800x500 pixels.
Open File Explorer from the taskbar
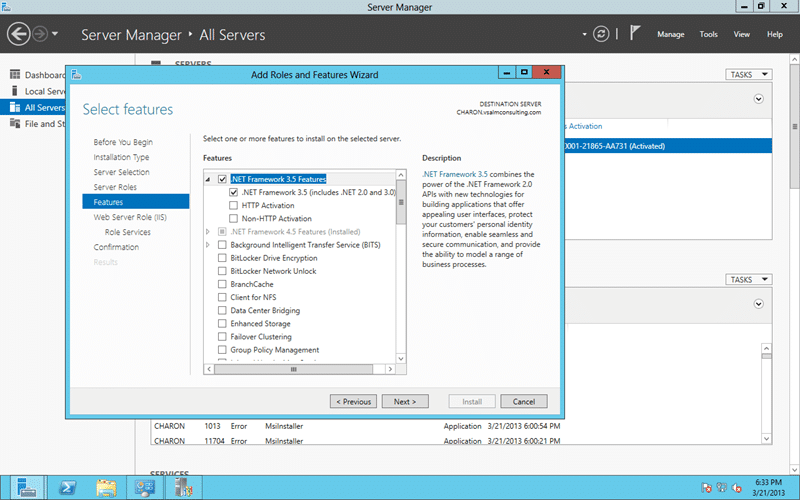pyautogui.click(x=106, y=488)
